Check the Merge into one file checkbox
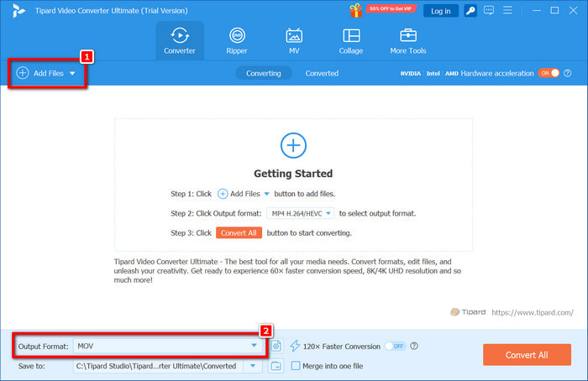The height and width of the screenshot is (381, 588). [x=296, y=366]
